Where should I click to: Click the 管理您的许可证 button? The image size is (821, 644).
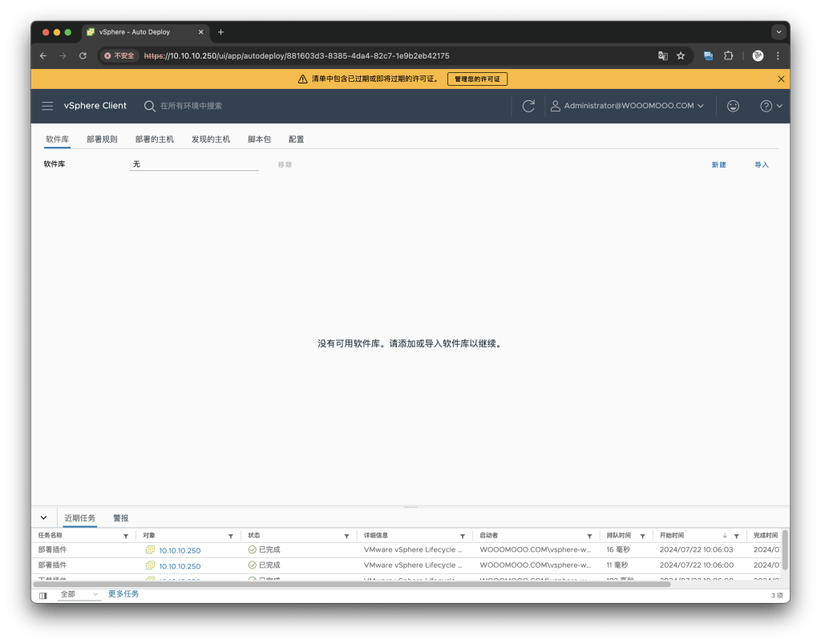(x=477, y=79)
